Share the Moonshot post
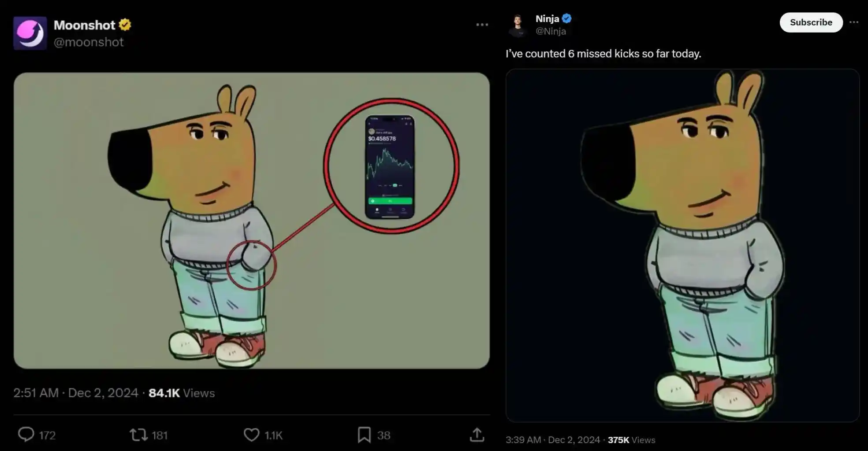This screenshot has width=868, height=451. 477,435
